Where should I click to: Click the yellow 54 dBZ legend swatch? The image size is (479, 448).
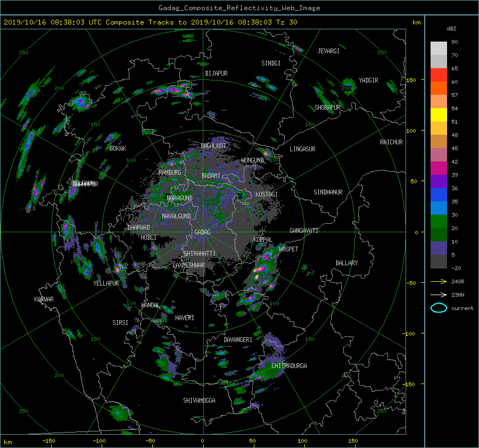(439, 115)
